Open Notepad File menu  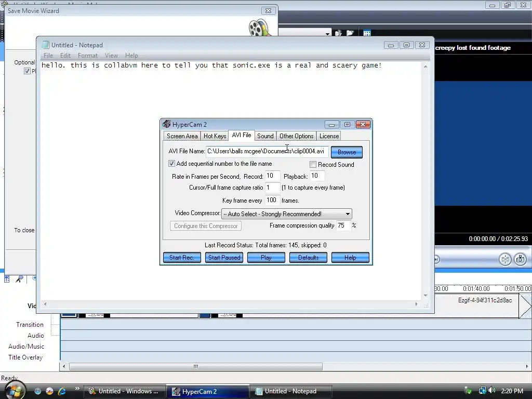(48, 55)
